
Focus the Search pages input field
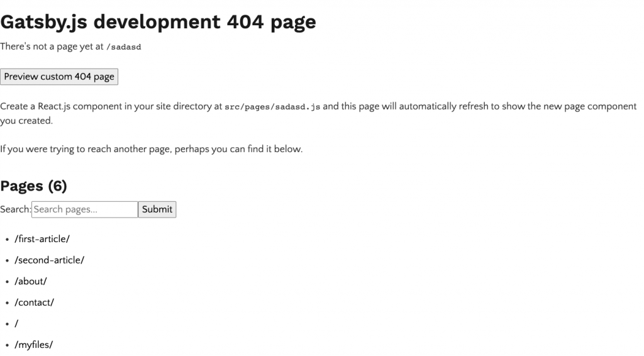[x=85, y=209]
